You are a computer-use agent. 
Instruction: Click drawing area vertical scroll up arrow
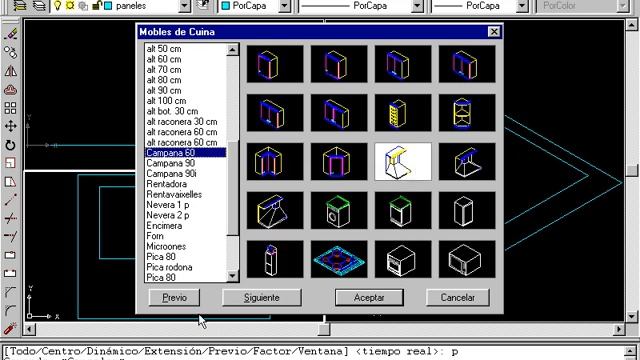pyautogui.click(x=631, y=25)
